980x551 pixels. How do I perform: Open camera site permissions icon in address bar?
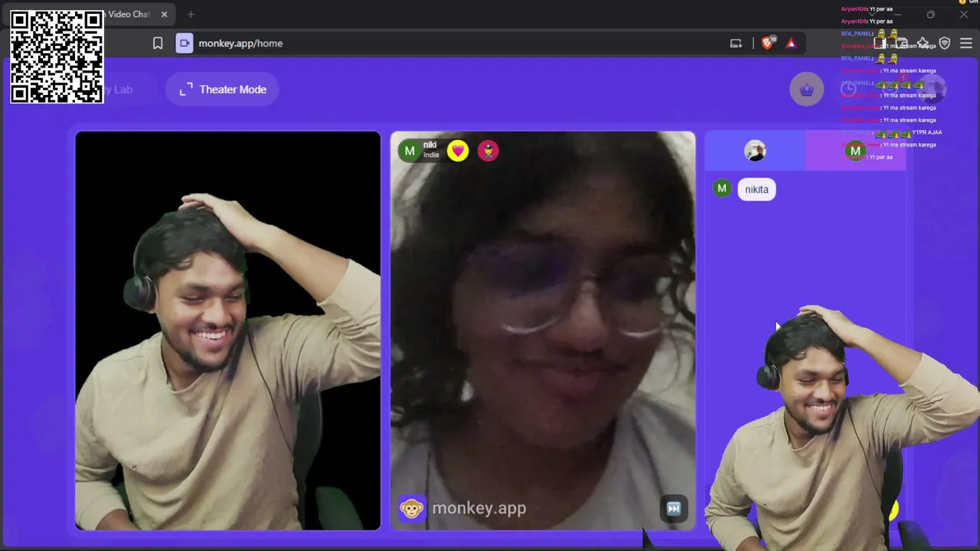[185, 44]
